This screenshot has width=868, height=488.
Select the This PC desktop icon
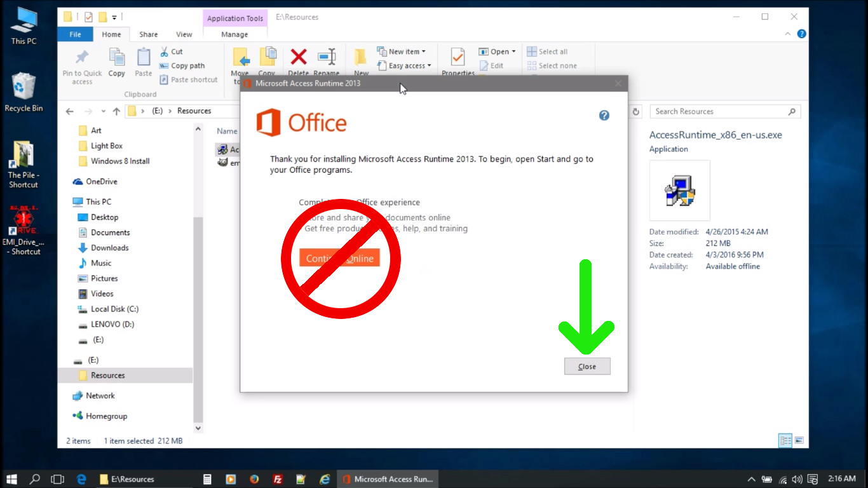[24, 25]
